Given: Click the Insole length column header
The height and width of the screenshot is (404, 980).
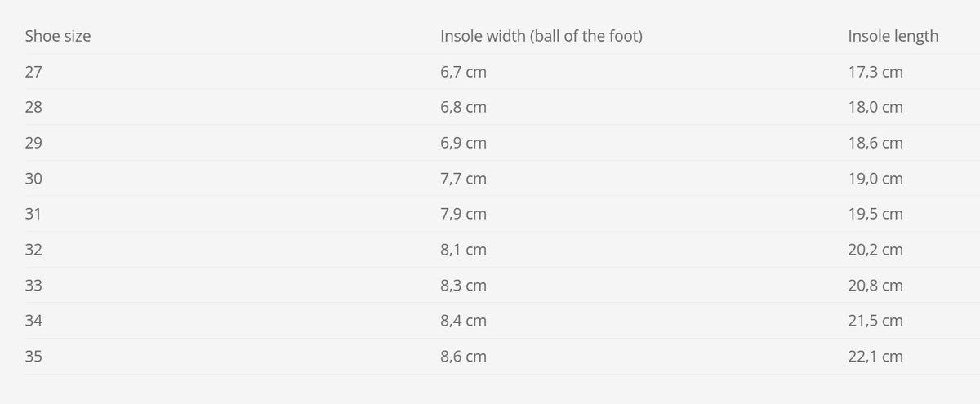Looking at the screenshot, I should point(893,36).
